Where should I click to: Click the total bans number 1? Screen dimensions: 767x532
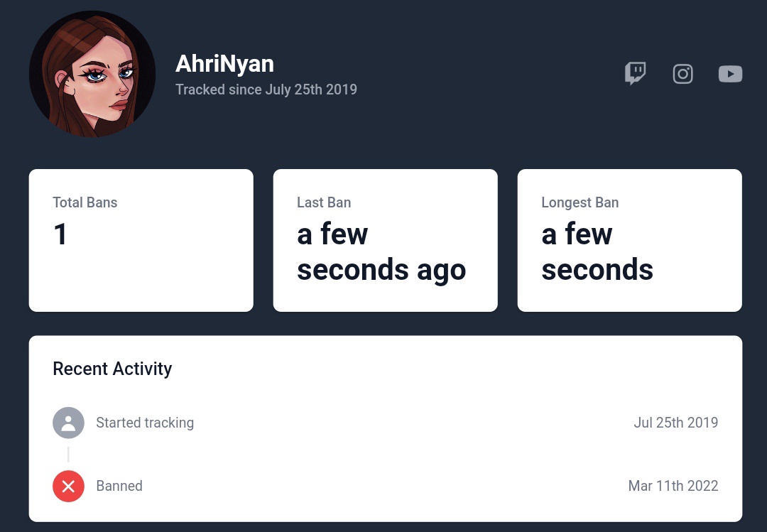pos(60,234)
